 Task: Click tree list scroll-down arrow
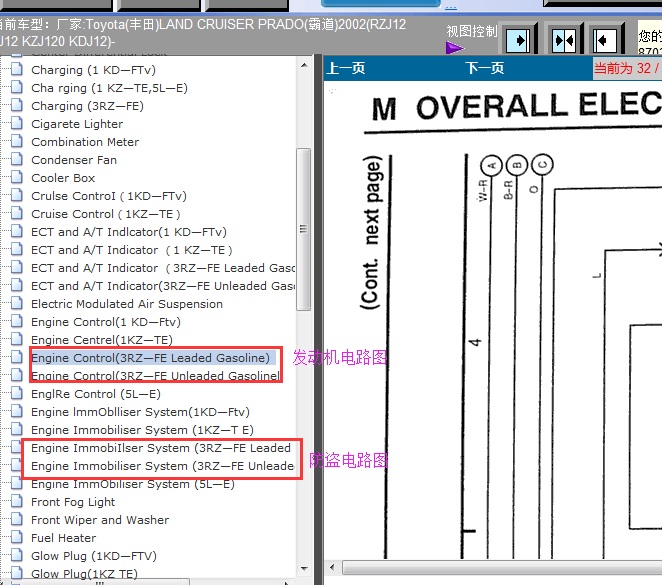[304, 569]
